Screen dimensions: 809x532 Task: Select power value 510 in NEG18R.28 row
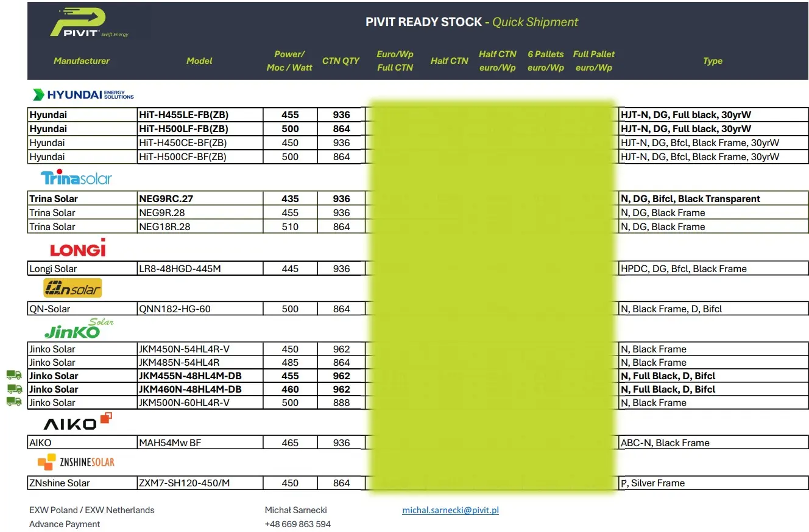291,226
